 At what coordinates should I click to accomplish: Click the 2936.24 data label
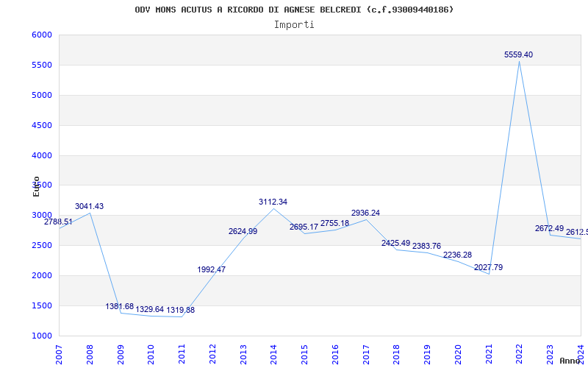[x=365, y=213]
